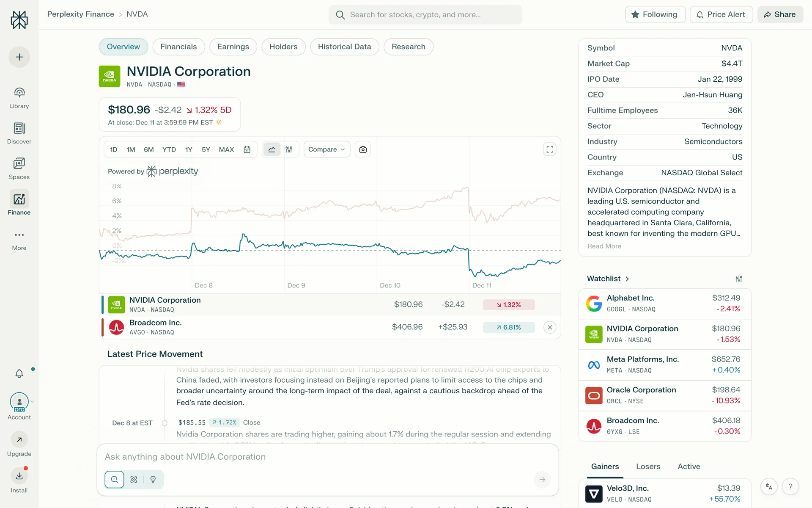Toggle the Following star button
Image resolution: width=812 pixels, height=508 pixels.
(655, 14)
